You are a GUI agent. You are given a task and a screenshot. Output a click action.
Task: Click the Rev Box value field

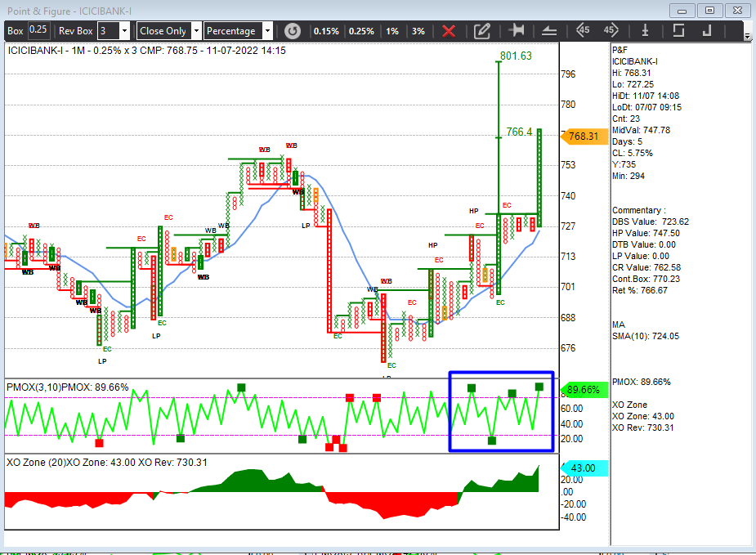[x=109, y=31]
